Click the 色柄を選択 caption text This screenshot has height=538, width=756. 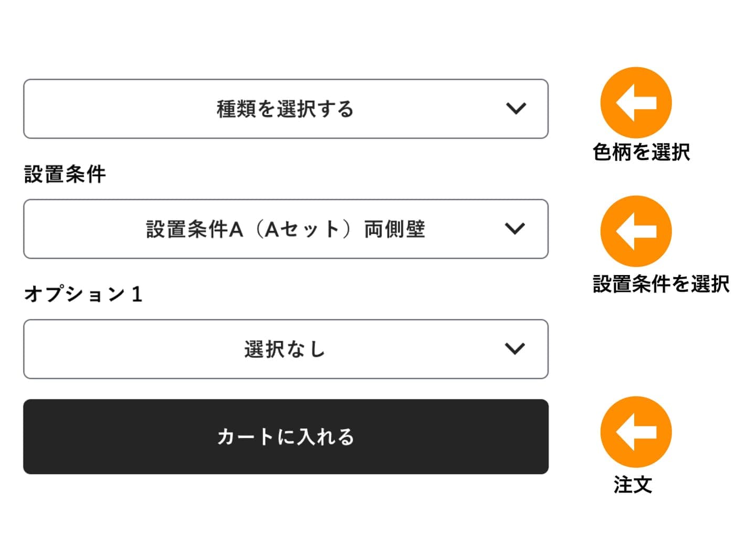(x=641, y=152)
